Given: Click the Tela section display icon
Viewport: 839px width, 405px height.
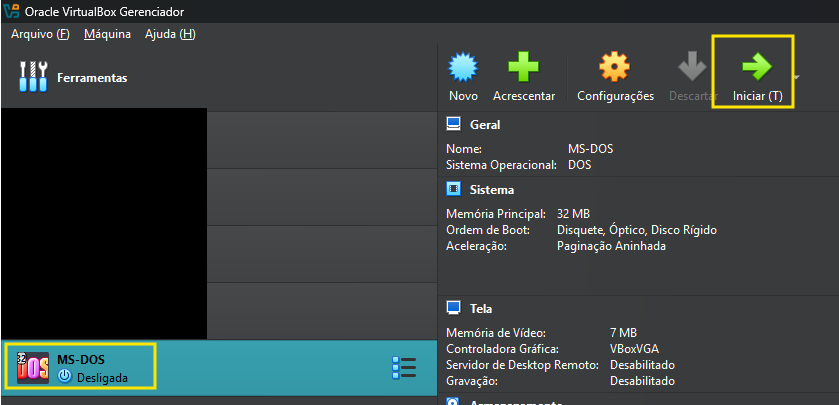Looking at the screenshot, I should [x=454, y=308].
